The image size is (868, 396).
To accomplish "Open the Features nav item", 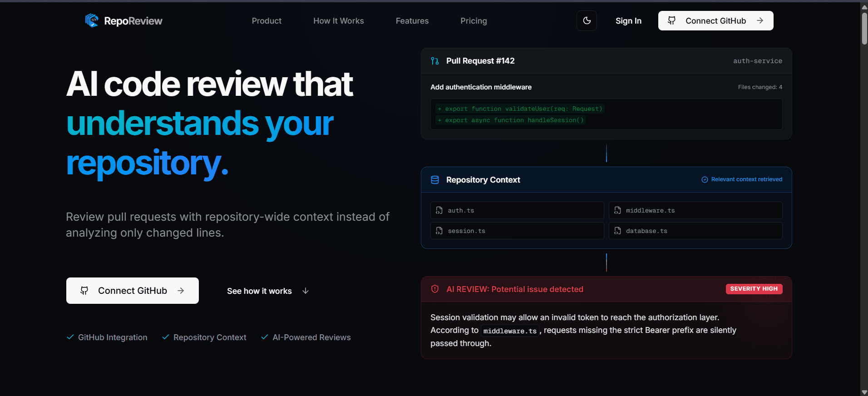I will 412,21.
